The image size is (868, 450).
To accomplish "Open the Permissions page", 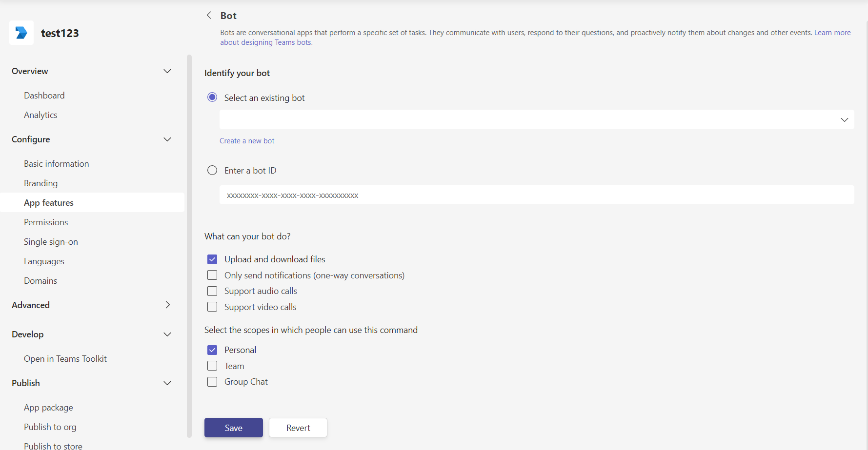I will pyautogui.click(x=46, y=222).
